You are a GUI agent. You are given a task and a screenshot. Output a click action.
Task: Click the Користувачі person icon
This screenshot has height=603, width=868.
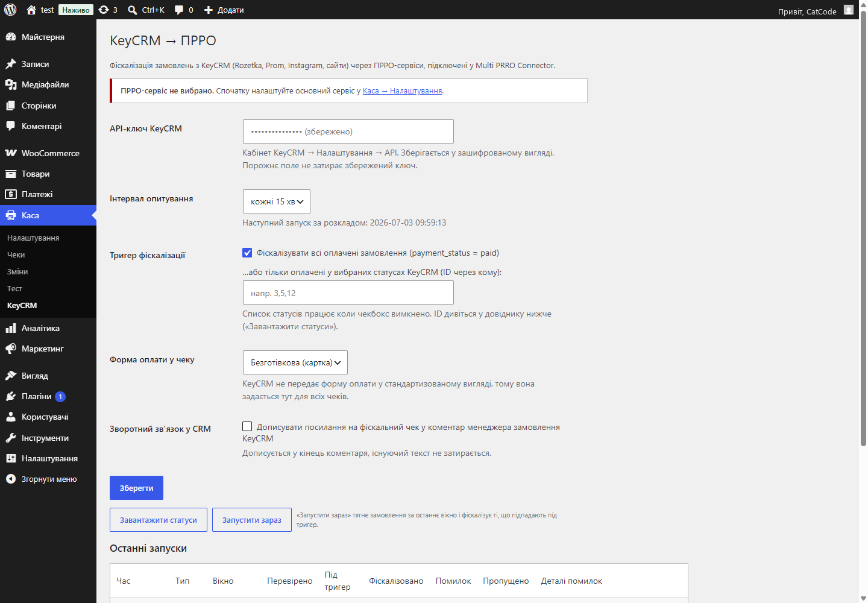pyautogui.click(x=11, y=417)
